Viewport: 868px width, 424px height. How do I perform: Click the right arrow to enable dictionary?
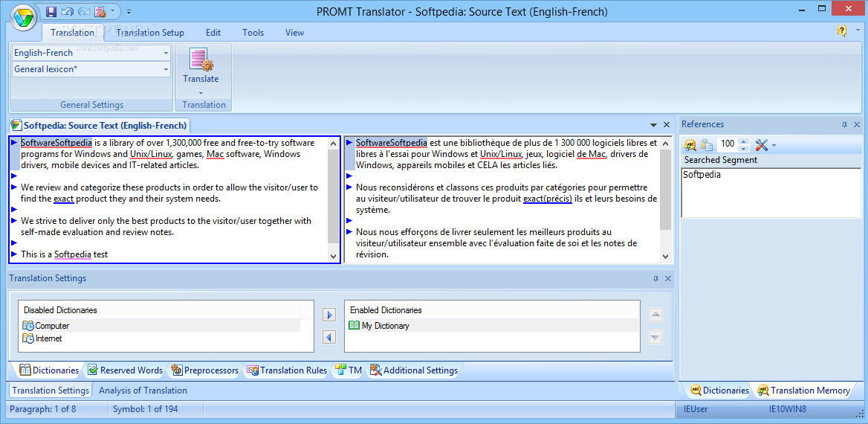(x=328, y=315)
